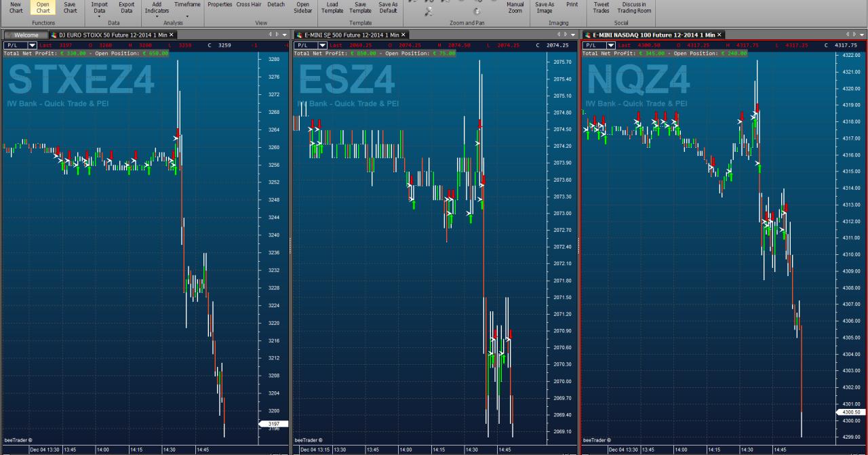Click the New Chart toolbar icon
This screenshot has height=455, width=868.
(x=16, y=7)
